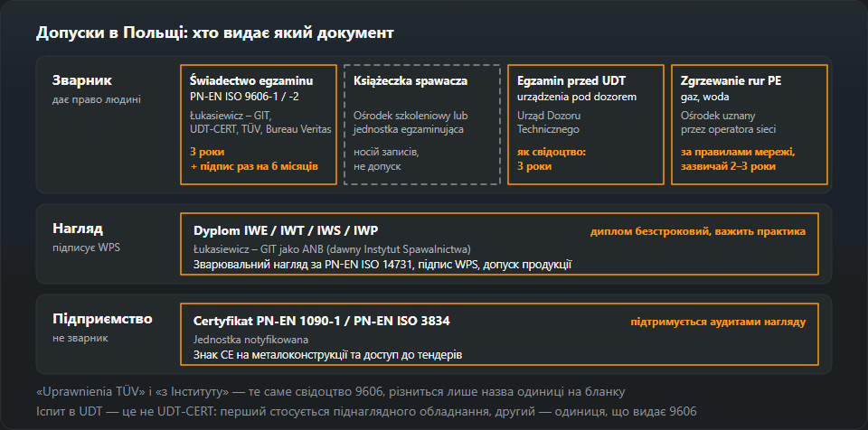The image size is (868, 430).
Task: Click footnote starting '«Uprawnienia TÜV» і «з Інституту»'
Action: (x=331, y=392)
